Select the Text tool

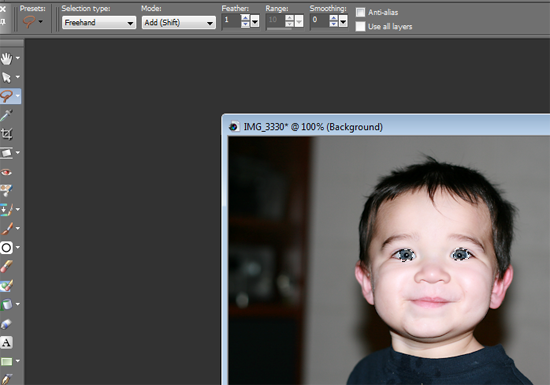tap(6, 343)
